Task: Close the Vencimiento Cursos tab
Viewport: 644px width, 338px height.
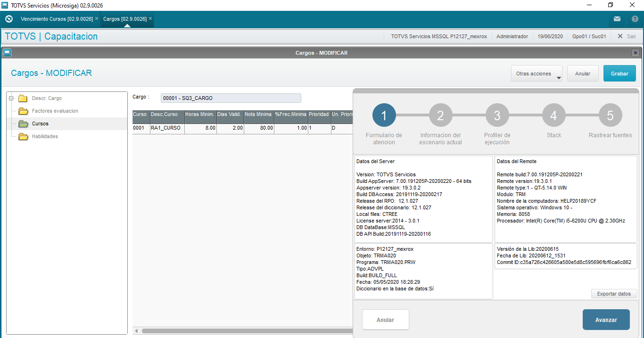Action: 97,19
